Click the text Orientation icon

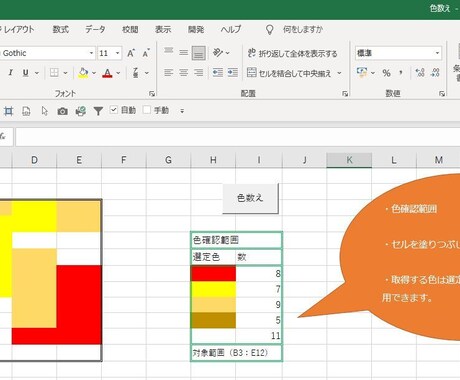coord(218,53)
